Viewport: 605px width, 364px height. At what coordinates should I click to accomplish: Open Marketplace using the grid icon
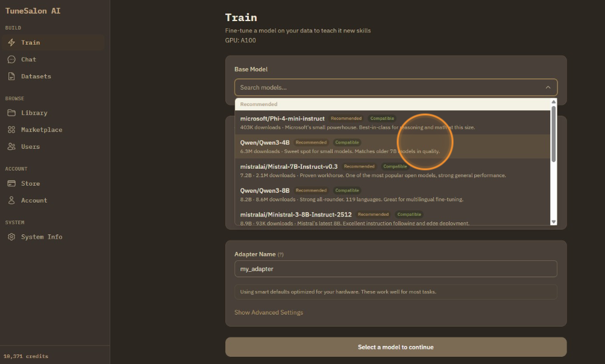click(x=12, y=130)
